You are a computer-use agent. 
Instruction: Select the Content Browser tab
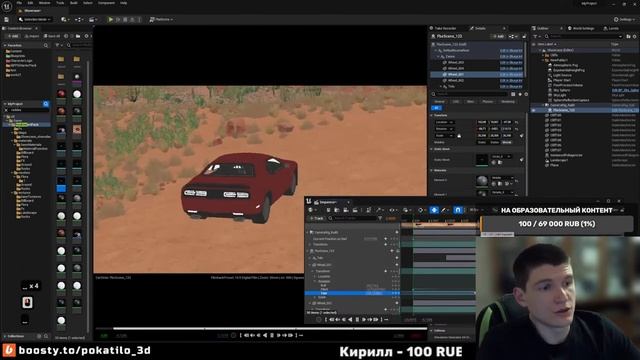(x=20, y=29)
